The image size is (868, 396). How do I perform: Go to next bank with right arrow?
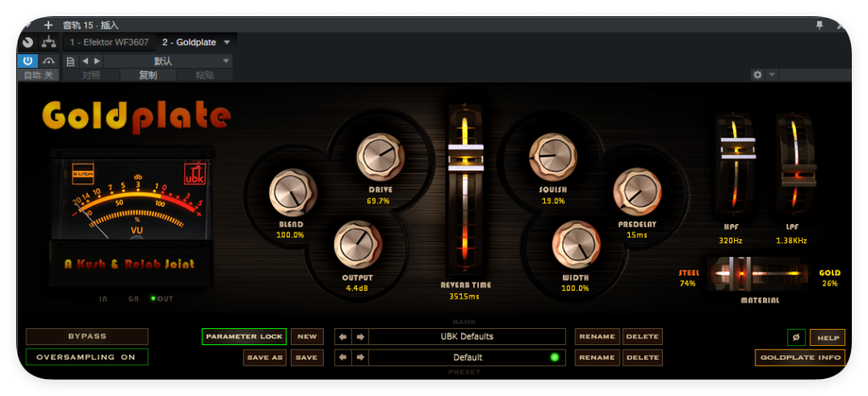coord(359,337)
